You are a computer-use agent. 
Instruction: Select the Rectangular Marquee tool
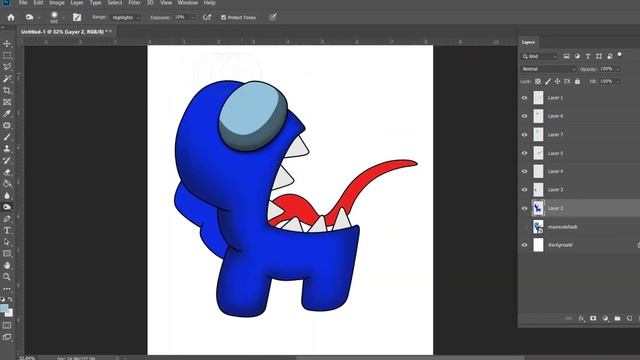pyautogui.click(x=7, y=56)
